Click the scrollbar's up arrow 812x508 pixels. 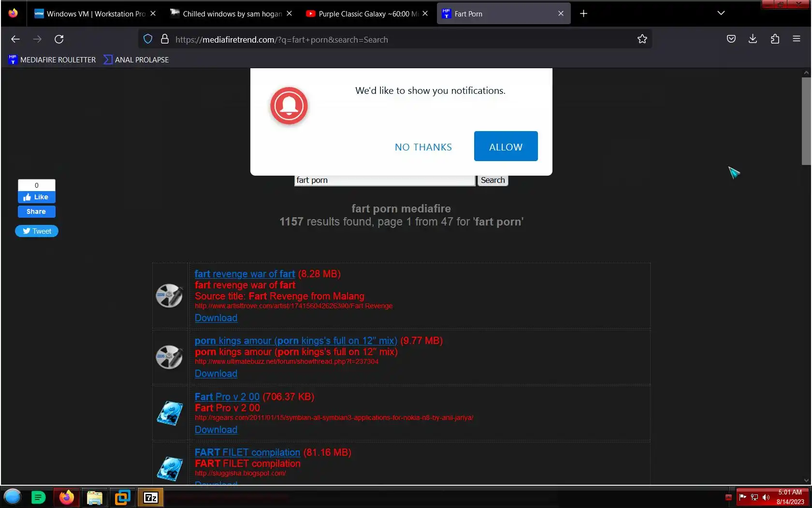pos(806,73)
